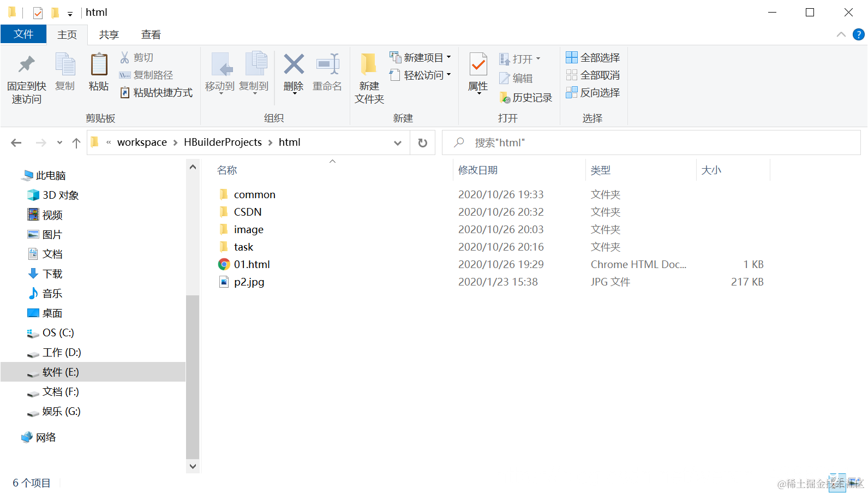Sort by Date modified (修改日期) column

[478, 170]
